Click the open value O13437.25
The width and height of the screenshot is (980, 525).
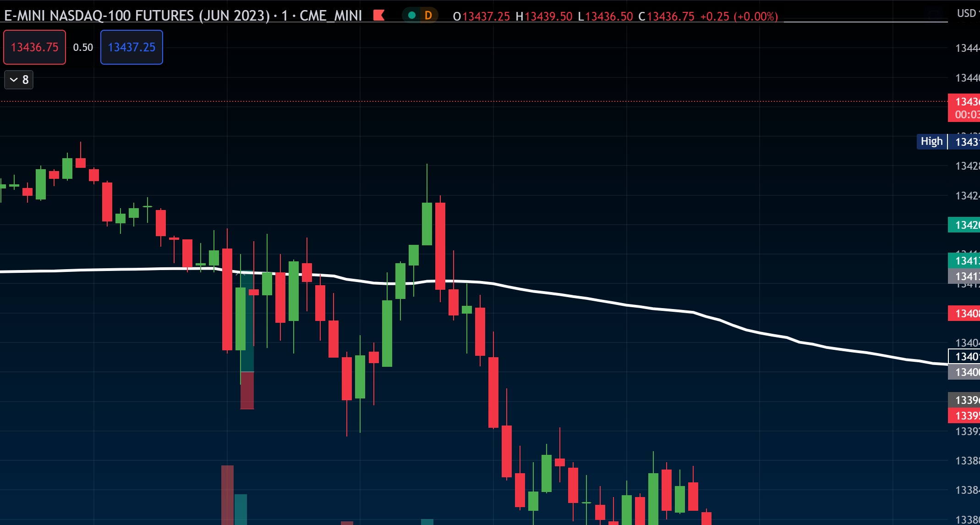point(481,17)
